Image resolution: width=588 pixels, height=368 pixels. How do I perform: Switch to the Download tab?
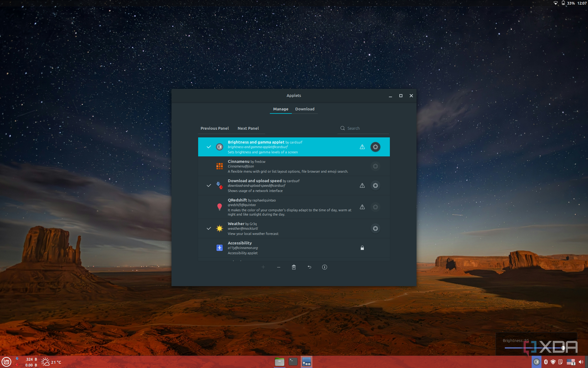coord(304,109)
